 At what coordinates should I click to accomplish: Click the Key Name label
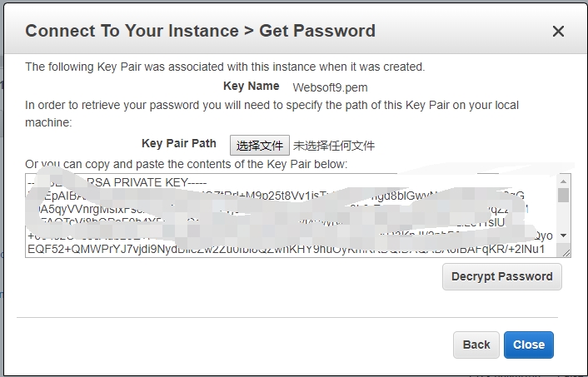click(x=251, y=86)
